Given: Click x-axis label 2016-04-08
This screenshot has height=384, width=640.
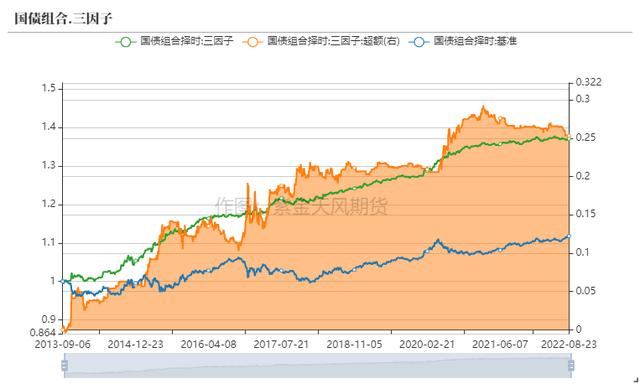Looking at the screenshot, I should 209,344.
